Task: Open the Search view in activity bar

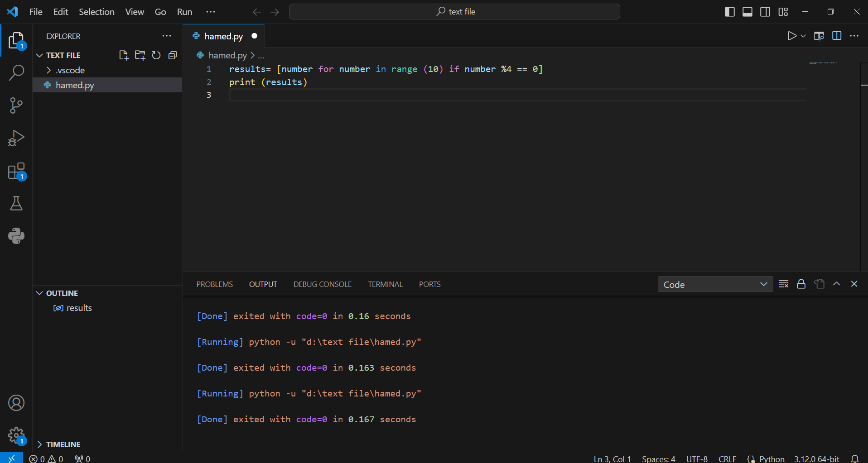Action: [x=16, y=73]
